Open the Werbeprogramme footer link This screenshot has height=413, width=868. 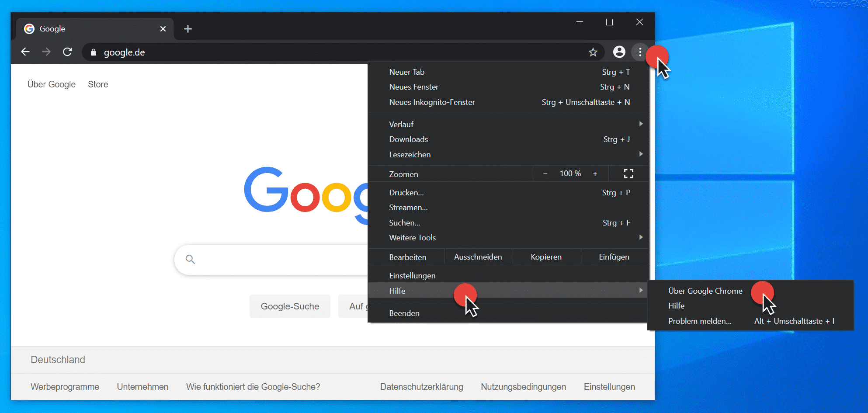click(65, 387)
